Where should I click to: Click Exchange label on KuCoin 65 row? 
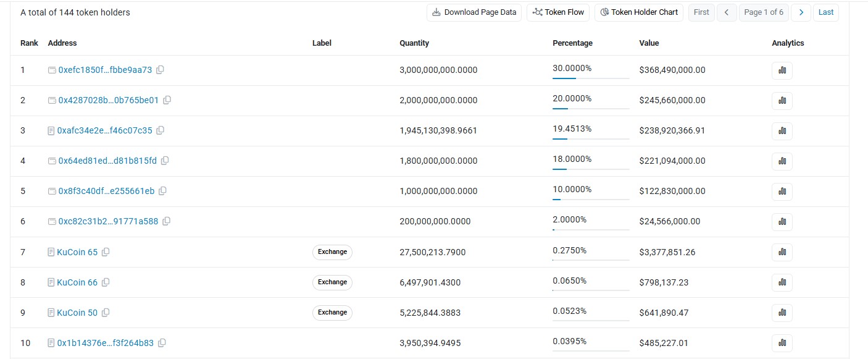(x=332, y=251)
